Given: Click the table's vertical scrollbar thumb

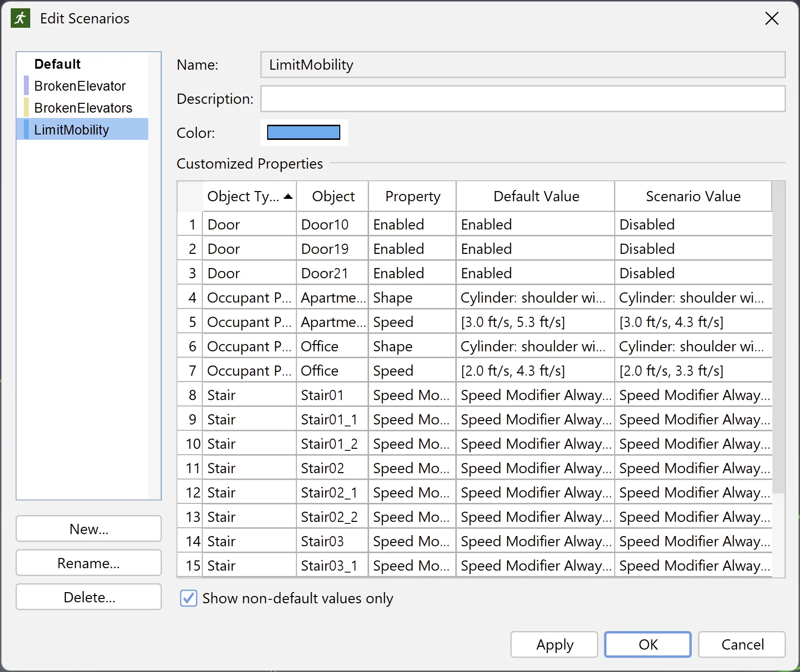Looking at the screenshot, I should click(779, 337).
